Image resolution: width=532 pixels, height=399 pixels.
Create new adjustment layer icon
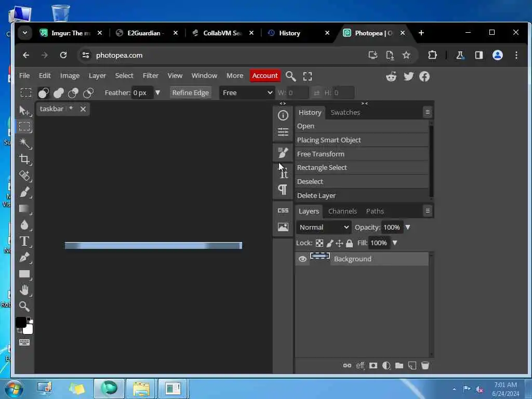pos(386,365)
